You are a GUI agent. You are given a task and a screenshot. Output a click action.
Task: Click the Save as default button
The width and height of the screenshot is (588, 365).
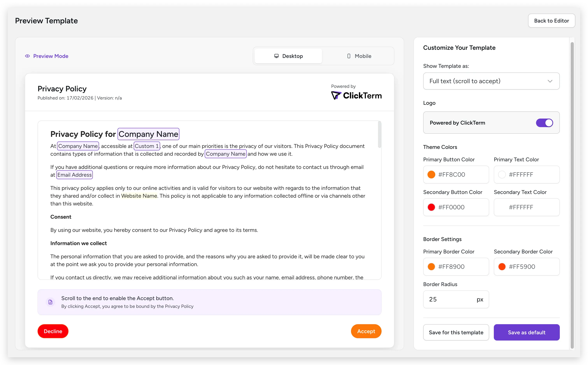click(x=527, y=332)
